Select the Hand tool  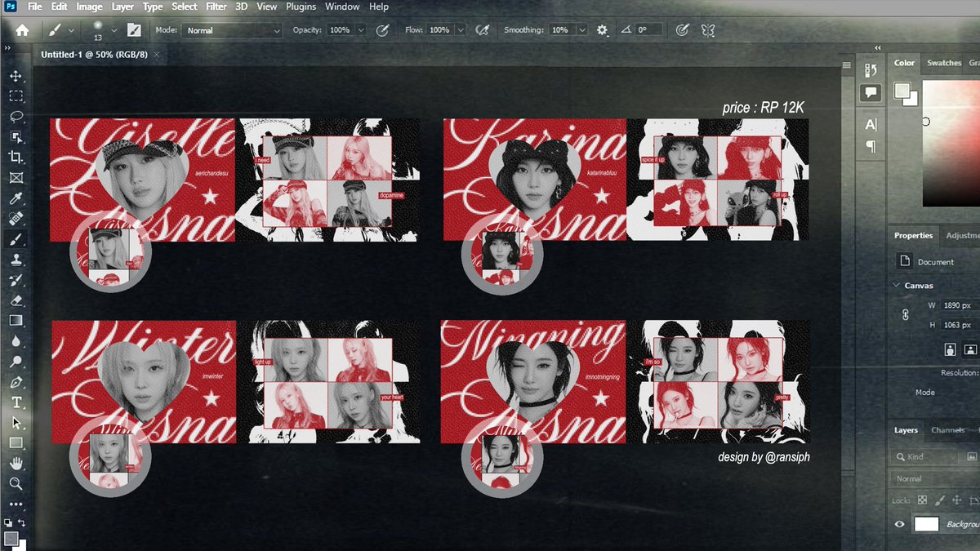click(x=16, y=464)
